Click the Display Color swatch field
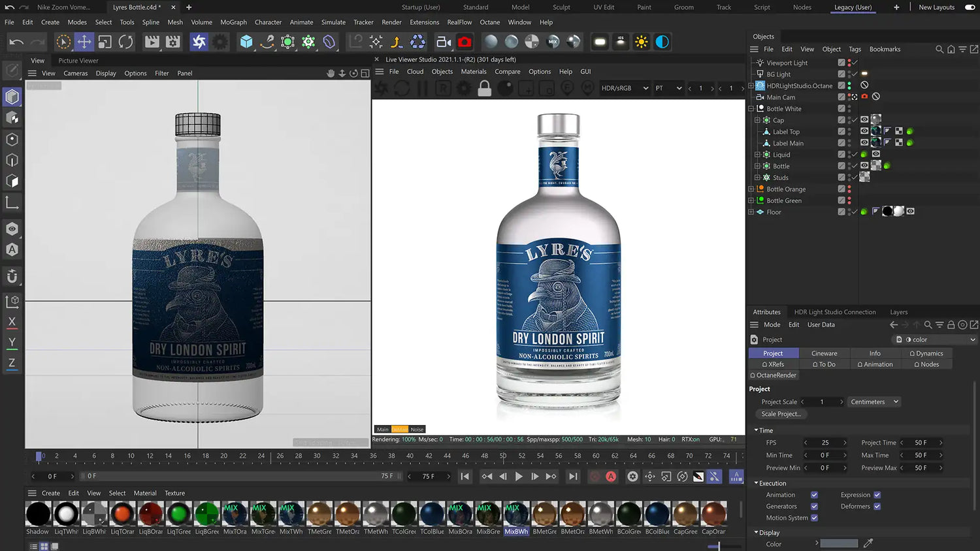Image resolution: width=980 pixels, height=551 pixels. pos(839,543)
